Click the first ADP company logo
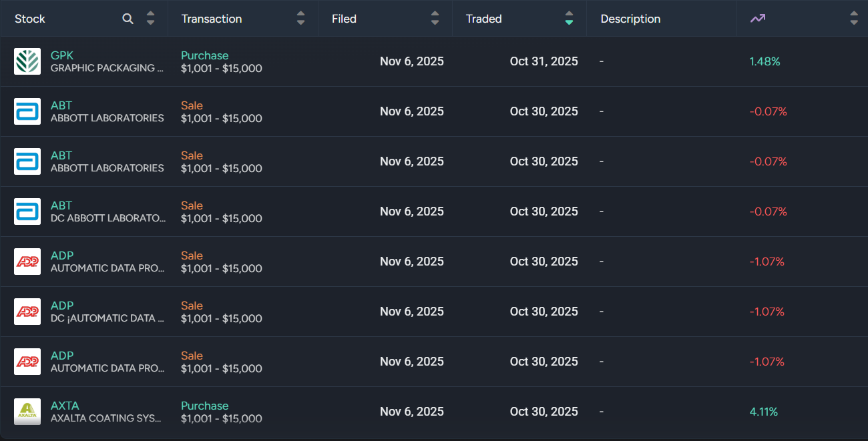868x441 pixels. 27,262
